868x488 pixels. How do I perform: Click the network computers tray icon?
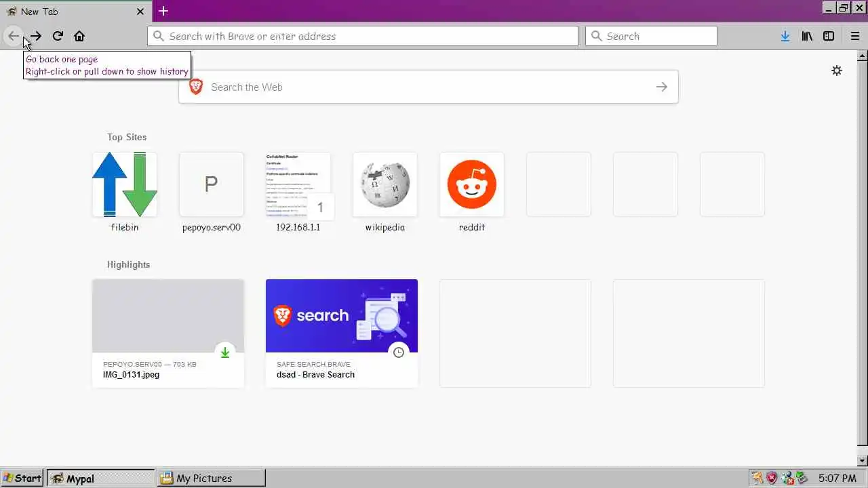(x=787, y=478)
